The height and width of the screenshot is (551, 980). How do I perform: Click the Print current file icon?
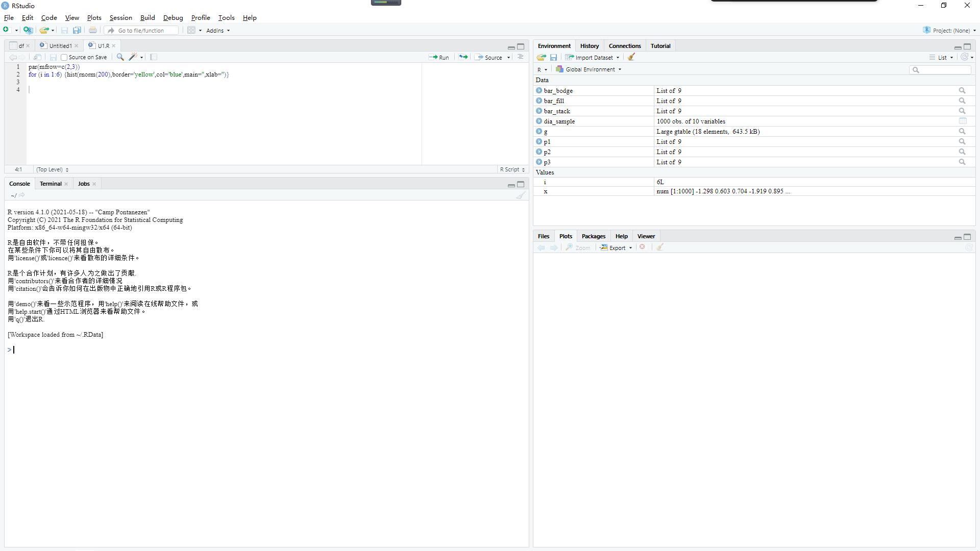point(93,30)
